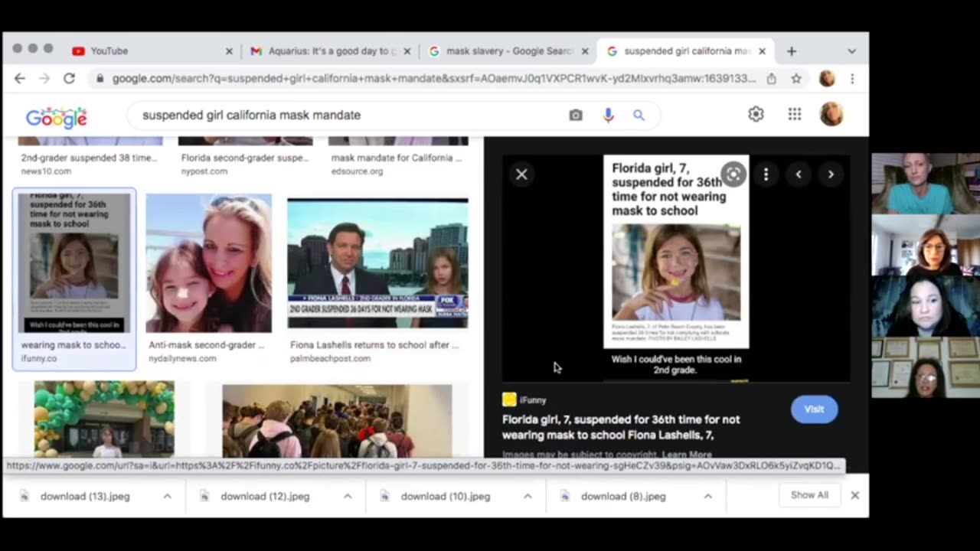Expand options for download (10).jpeg
Viewport: 980px width, 551px height.
528,496
